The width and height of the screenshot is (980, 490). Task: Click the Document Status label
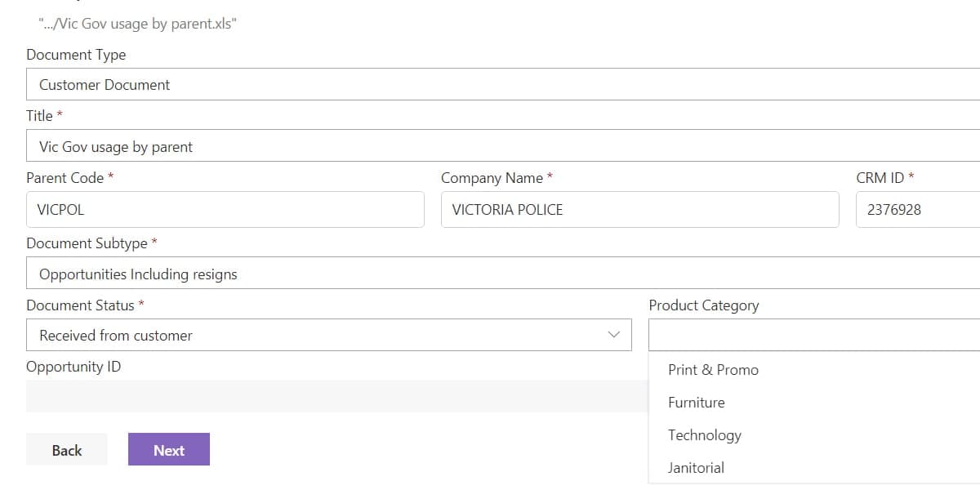pyautogui.click(x=80, y=305)
